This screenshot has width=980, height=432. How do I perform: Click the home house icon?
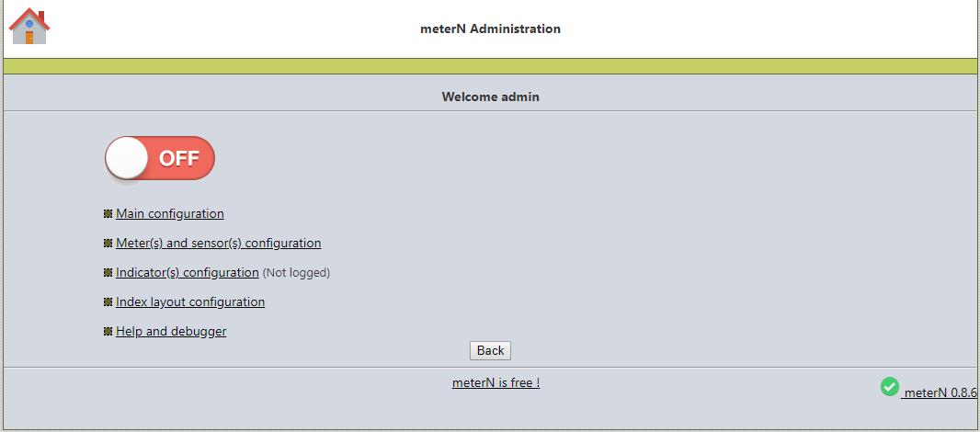point(28,27)
